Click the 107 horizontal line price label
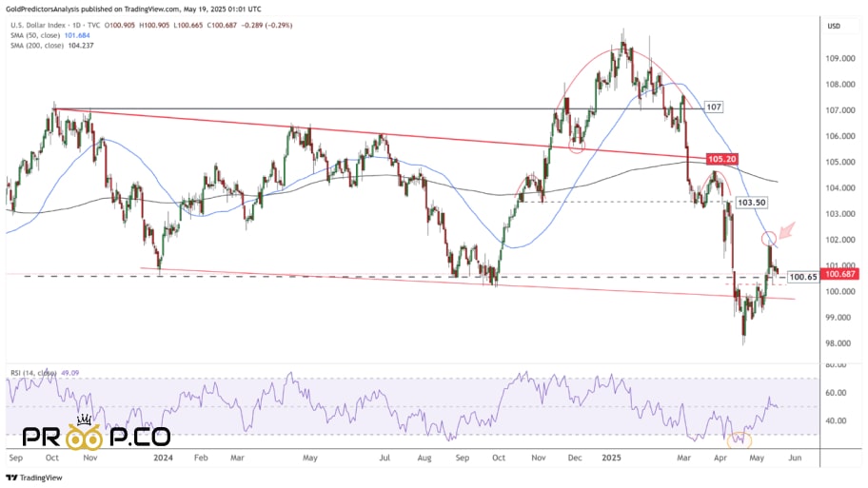The image size is (868, 488). point(714,107)
